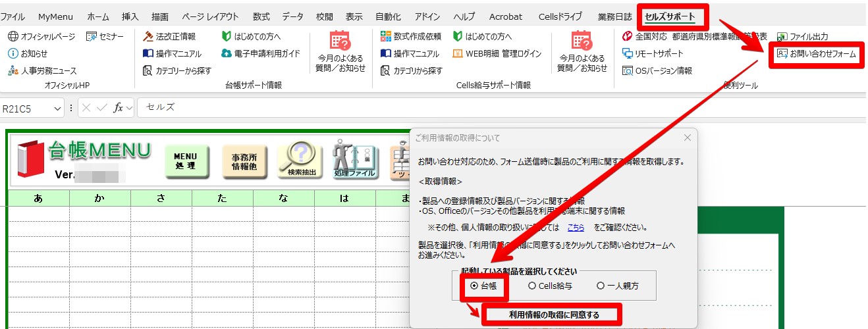Click カテゴリーから探す in 台帳サポート情報
The width and height of the screenshot is (868, 329).
click(177, 70)
